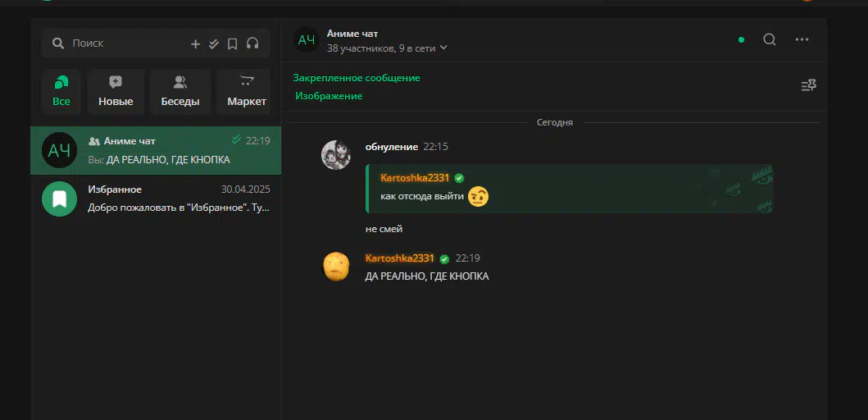Viewport: 868px width, 420px height.
Task: Click the обнуление username
Action: (391, 147)
